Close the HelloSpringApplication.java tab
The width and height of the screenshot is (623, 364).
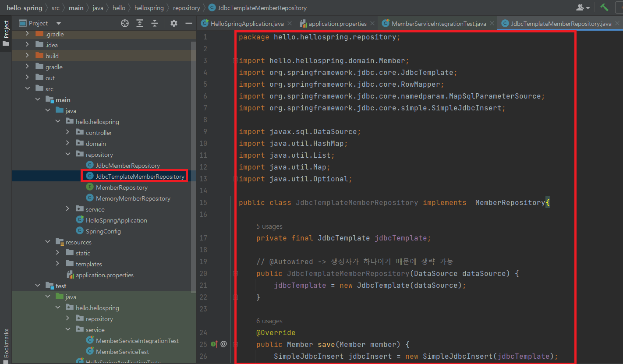click(x=290, y=24)
